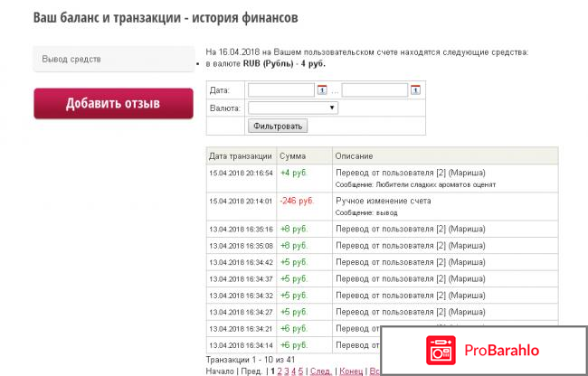588x376 pixels.
Task: Click into the end date input field
Action: pyautogui.click(x=375, y=89)
